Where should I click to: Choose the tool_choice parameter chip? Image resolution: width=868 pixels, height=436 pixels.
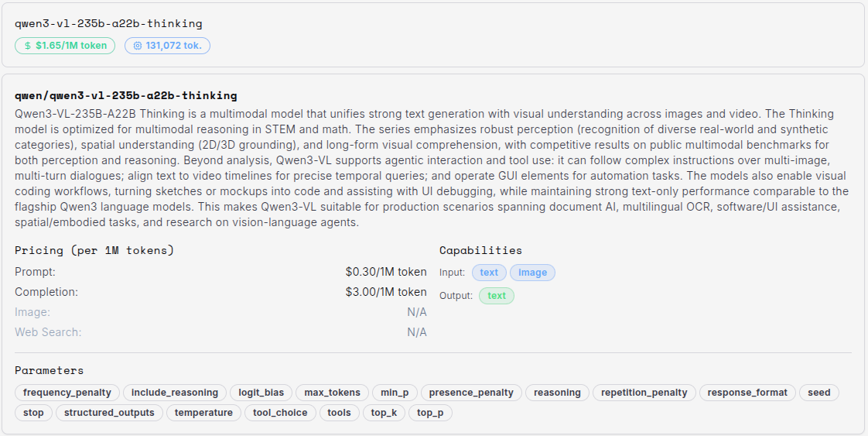coord(280,413)
